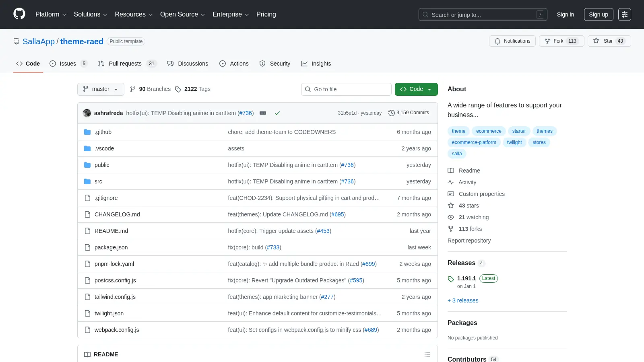The height and width of the screenshot is (362, 644).
Task: Open the Solutions dropdown menu
Action: coord(91,14)
